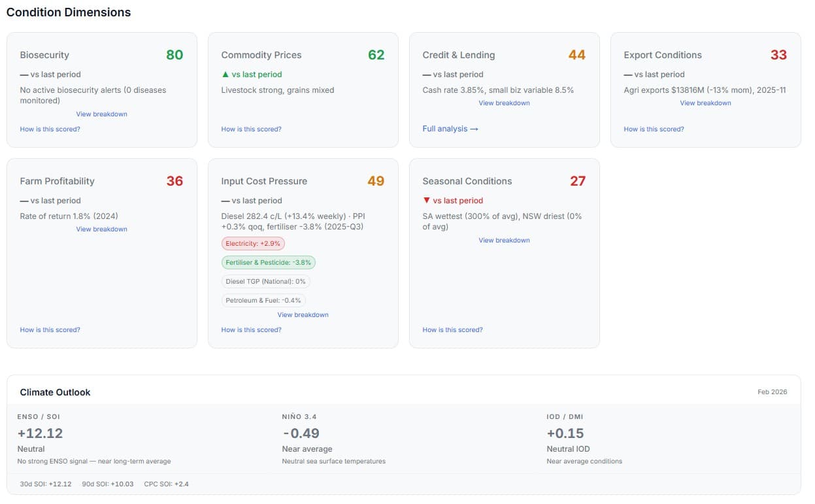
Task: Toggle the Fertiliser & Pesticide chip
Action: 268,262
